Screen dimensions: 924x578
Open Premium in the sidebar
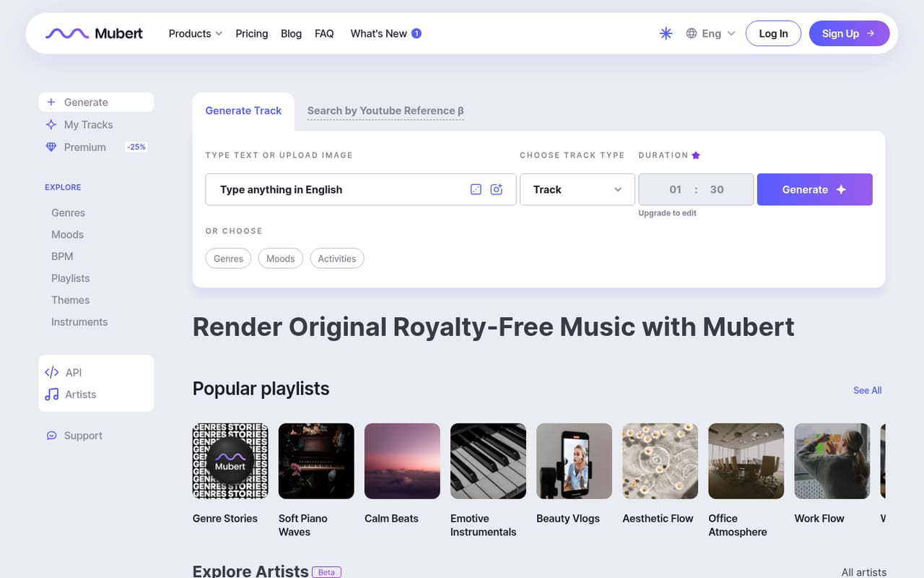(x=85, y=147)
